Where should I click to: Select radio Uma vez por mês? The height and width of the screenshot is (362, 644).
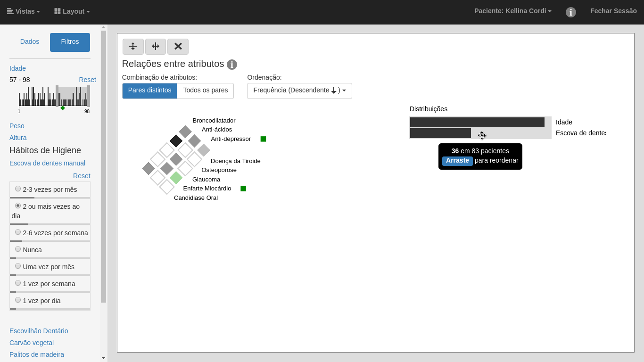click(18, 266)
